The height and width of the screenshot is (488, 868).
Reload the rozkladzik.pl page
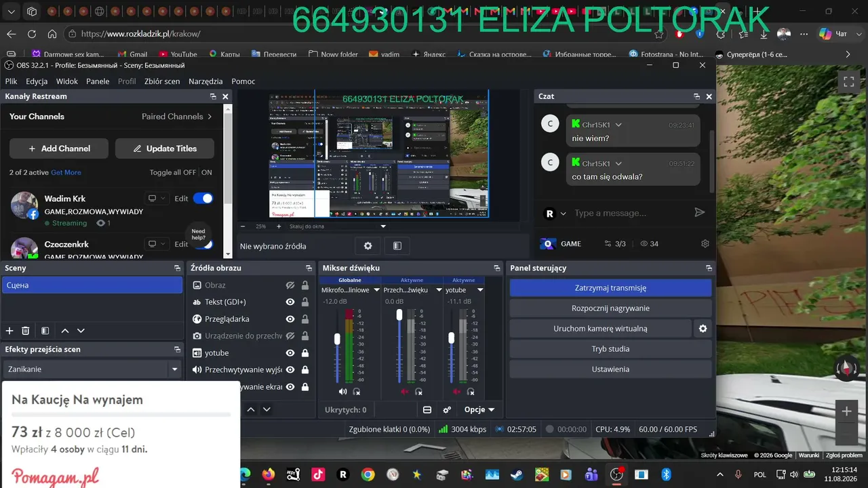pos(32,34)
